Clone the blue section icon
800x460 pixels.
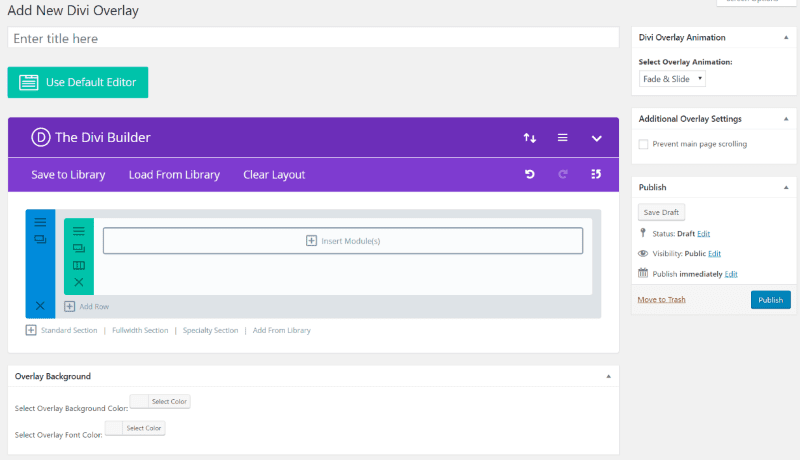pyautogui.click(x=40, y=239)
